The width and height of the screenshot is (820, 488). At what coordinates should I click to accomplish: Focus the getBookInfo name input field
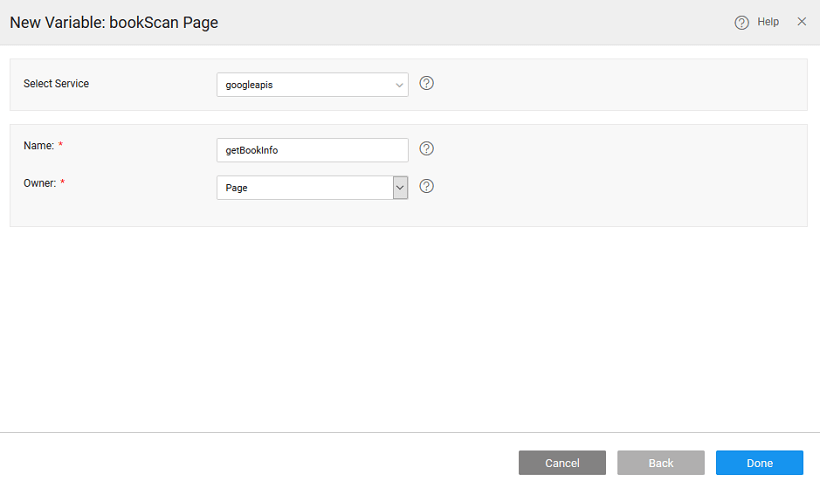click(x=312, y=150)
